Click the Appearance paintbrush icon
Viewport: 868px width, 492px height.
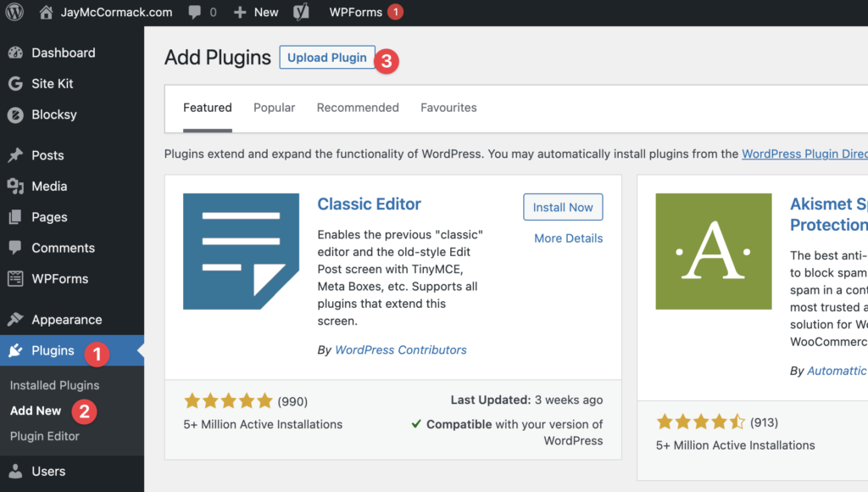click(x=15, y=320)
